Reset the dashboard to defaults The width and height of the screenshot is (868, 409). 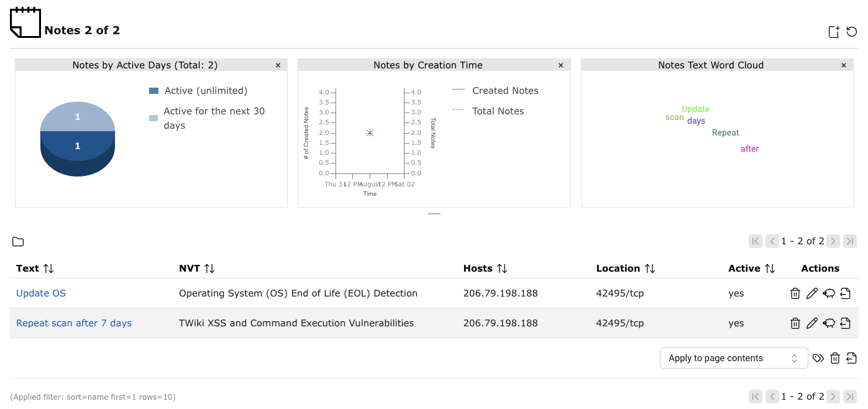pyautogui.click(x=852, y=32)
